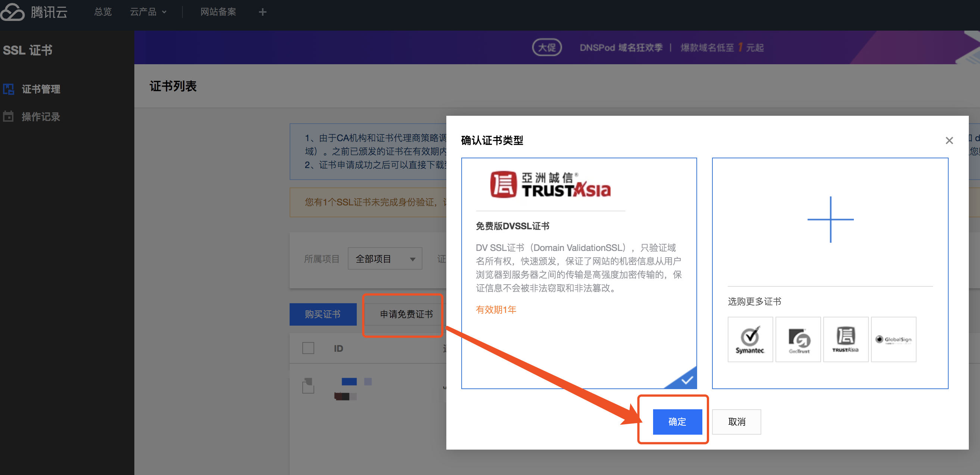Click the 申请免费证书 button
980x475 pixels.
pyautogui.click(x=406, y=314)
